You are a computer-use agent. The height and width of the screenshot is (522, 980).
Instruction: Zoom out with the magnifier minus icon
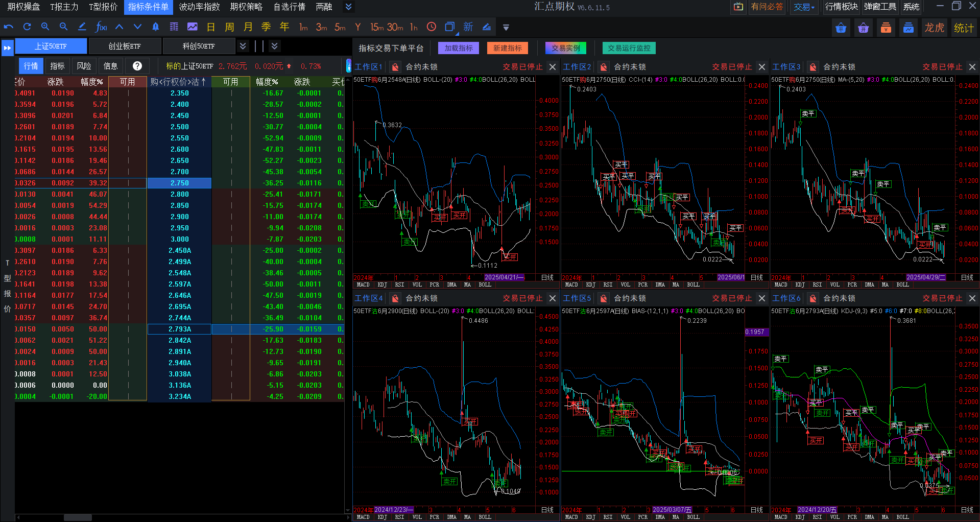[x=64, y=27]
